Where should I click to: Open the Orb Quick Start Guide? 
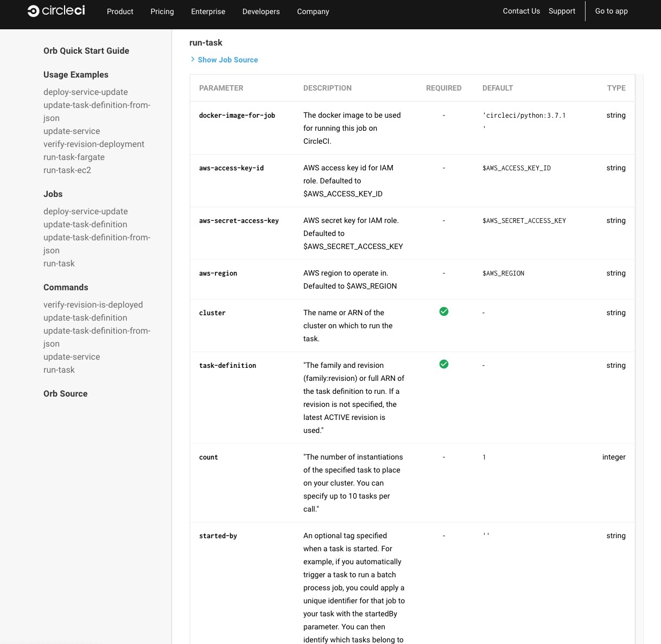point(86,50)
